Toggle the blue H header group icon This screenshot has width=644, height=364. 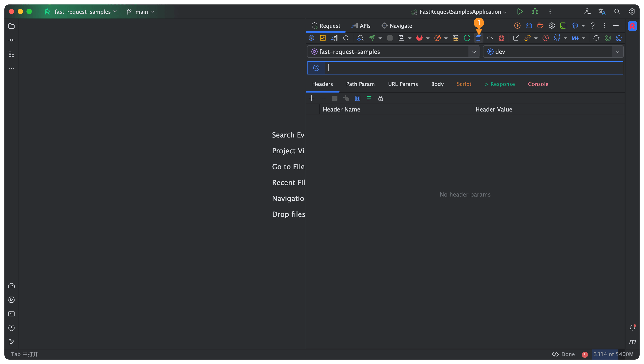click(x=358, y=98)
